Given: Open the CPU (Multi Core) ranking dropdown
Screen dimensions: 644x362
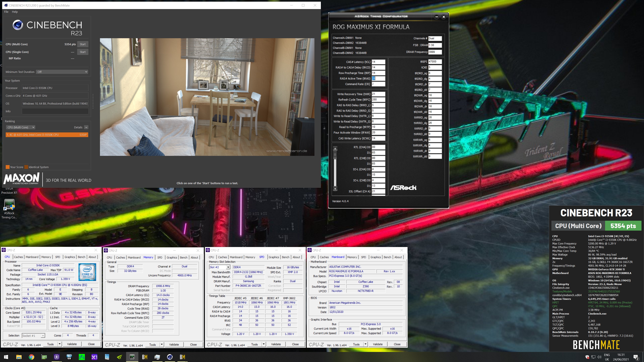Looking at the screenshot, I should coord(20,127).
